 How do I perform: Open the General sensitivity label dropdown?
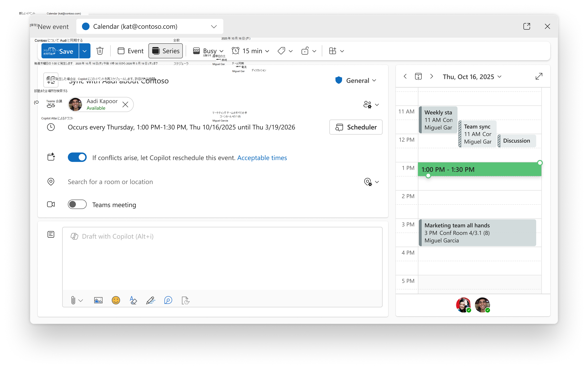pos(356,81)
